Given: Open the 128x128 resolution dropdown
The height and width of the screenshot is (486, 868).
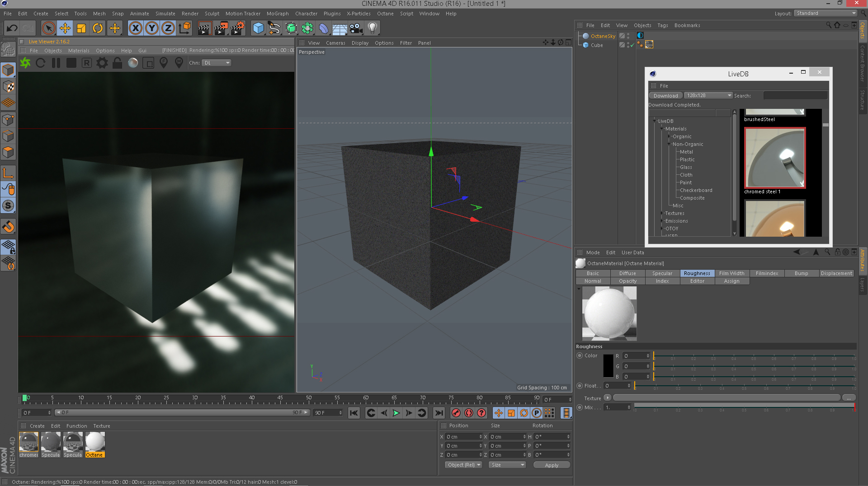Looking at the screenshot, I should [x=708, y=95].
